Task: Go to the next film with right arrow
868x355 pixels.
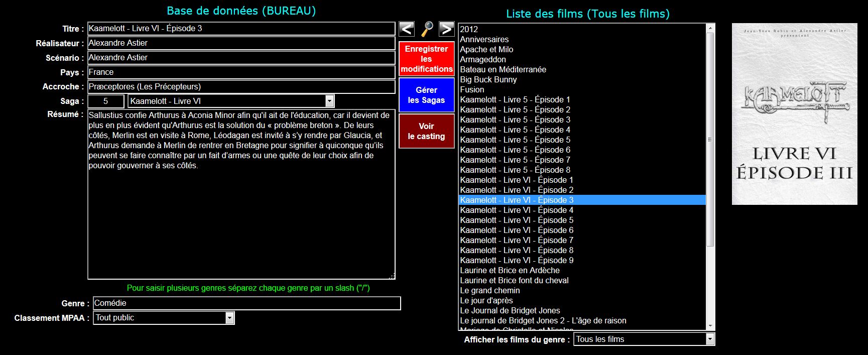Action: 446,29
